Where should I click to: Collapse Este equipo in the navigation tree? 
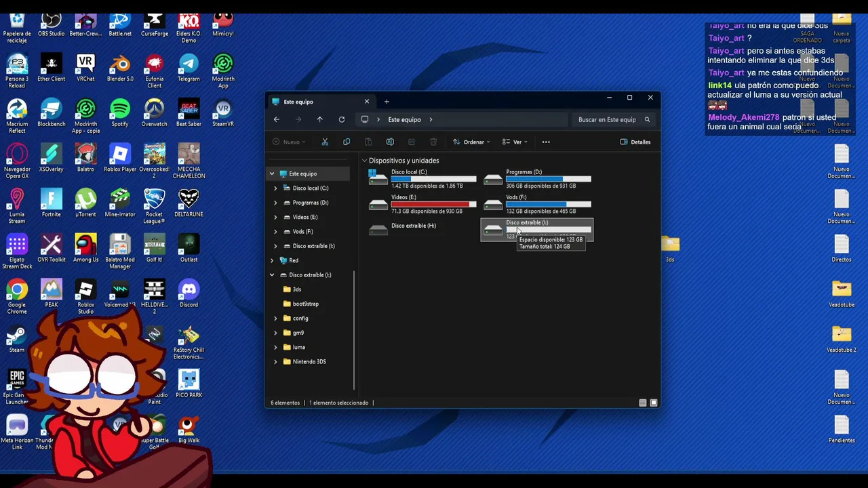(x=272, y=174)
